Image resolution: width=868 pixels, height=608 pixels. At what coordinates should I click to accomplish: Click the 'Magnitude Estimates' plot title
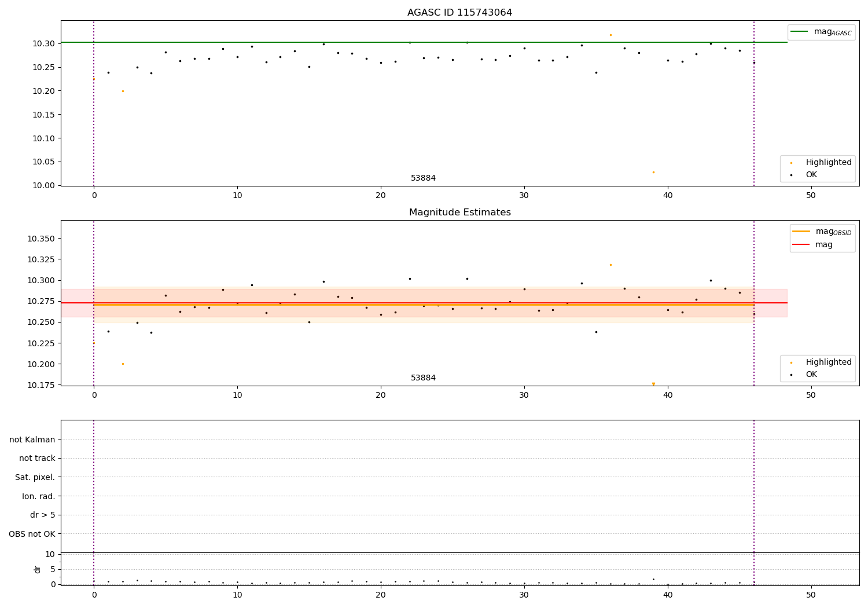point(459,213)
